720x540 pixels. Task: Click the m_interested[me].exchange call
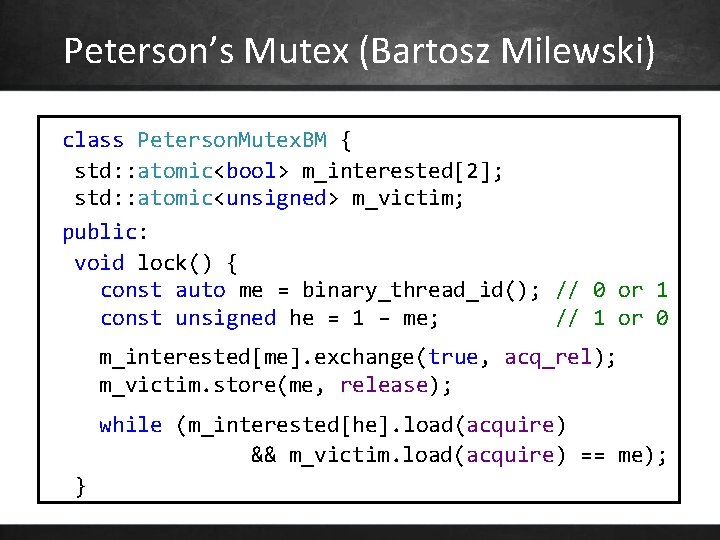pos(357,357)
